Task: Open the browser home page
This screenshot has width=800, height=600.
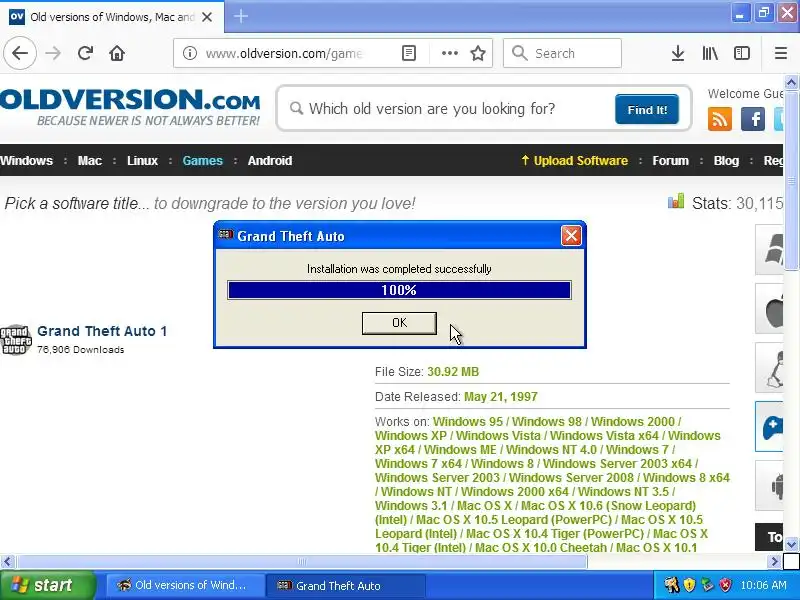Action: [117, 53]
